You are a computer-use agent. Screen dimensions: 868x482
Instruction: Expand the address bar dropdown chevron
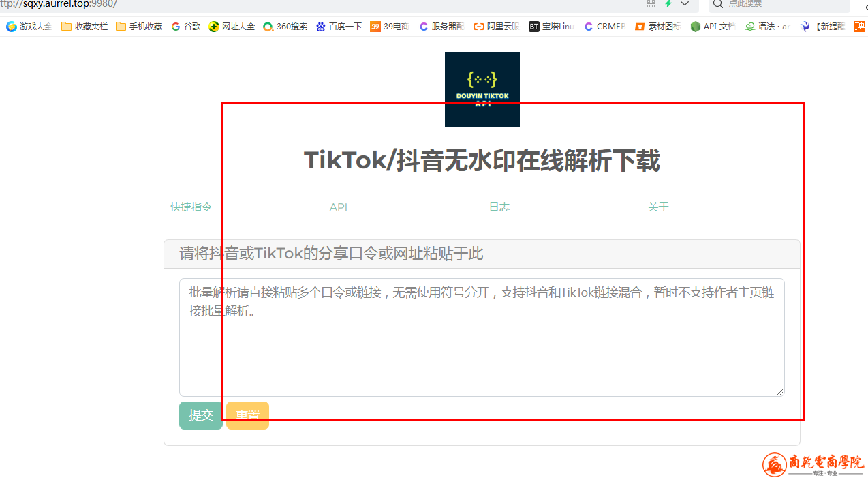[x=685, y=3]
